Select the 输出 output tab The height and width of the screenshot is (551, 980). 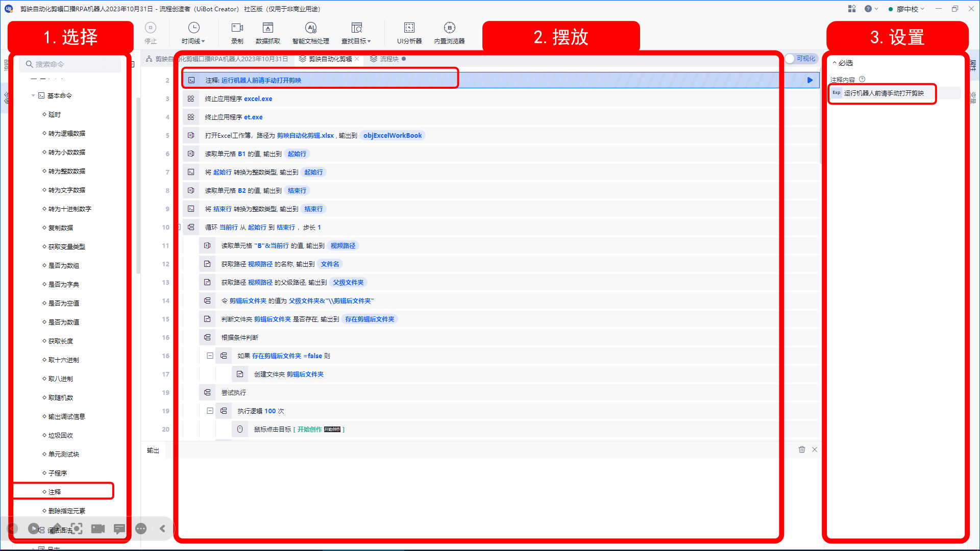click(153, 450)
